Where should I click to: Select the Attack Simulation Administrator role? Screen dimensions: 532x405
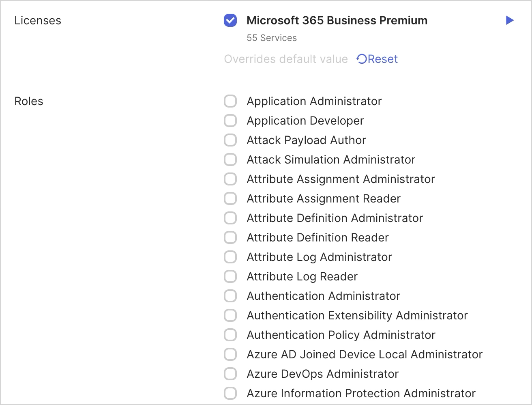click(230, 159)
